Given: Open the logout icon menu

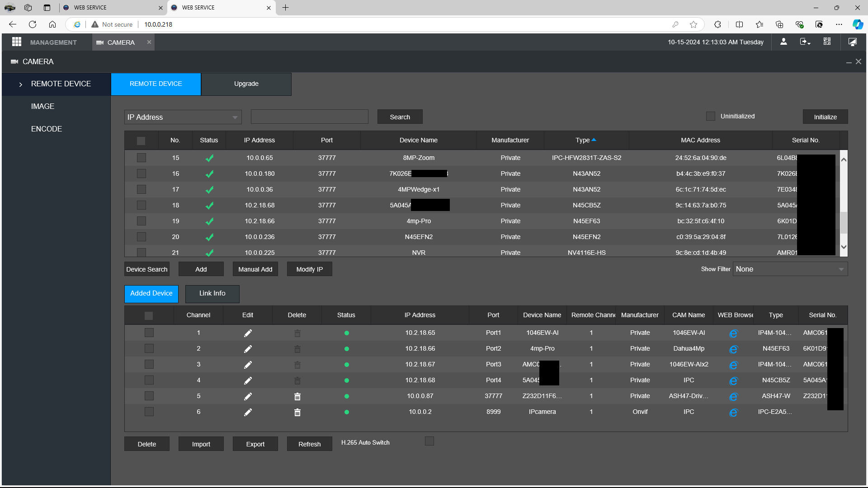Looking at the screenshot, I should [805, 42].
